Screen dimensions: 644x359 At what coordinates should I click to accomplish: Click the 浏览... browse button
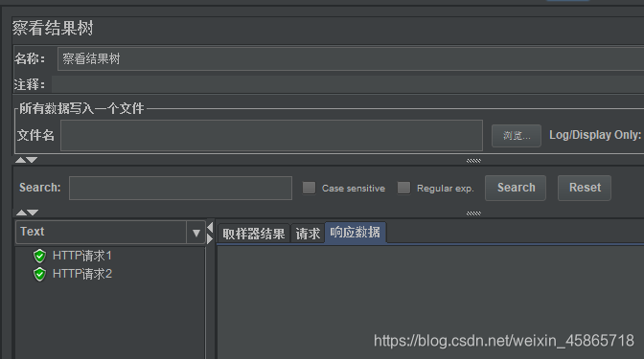(517, 136)
